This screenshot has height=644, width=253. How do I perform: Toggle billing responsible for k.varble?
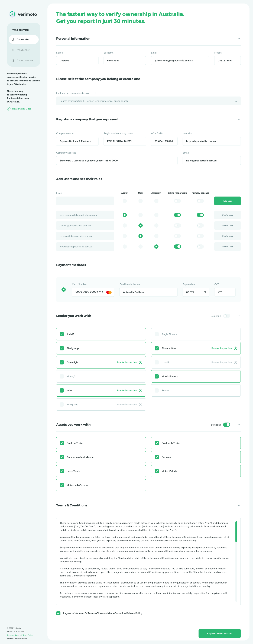coord(177,247)
